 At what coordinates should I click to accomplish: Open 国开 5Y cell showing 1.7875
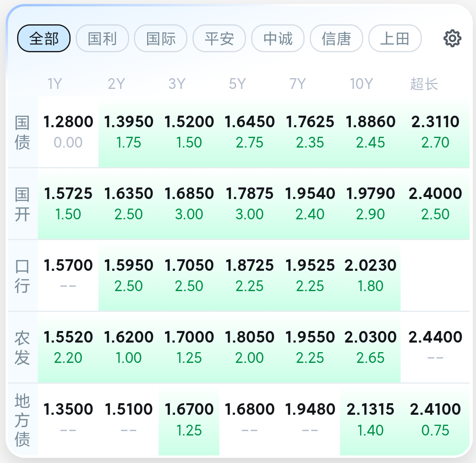(x=250, y=203)
